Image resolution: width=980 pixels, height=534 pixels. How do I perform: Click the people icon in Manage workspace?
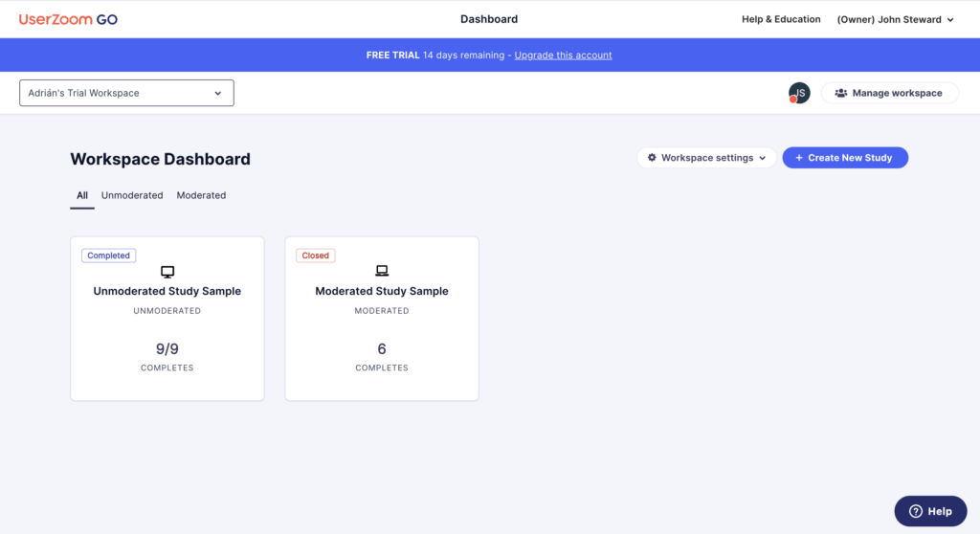coord(840,93)
